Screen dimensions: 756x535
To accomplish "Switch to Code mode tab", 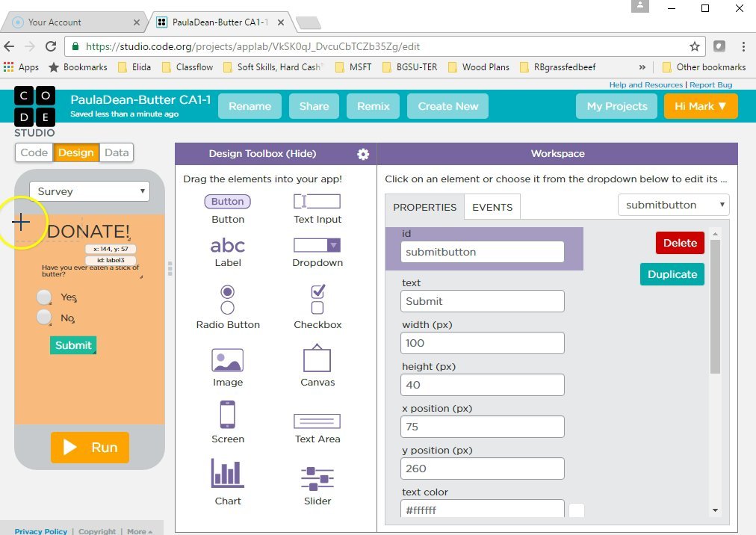I will point(34,152).
